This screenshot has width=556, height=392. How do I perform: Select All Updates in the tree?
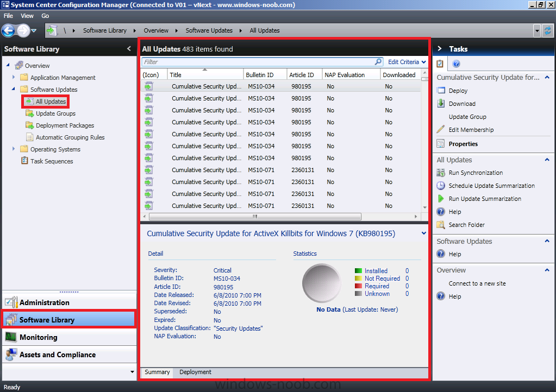pyautogui.click(x=51, y=102)
